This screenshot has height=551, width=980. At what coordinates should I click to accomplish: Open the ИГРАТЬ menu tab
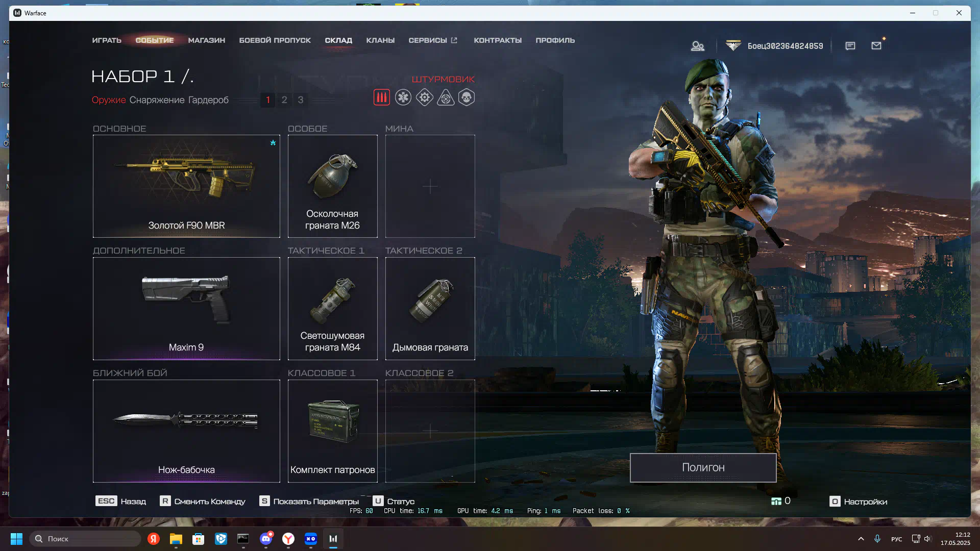(107, 40)
